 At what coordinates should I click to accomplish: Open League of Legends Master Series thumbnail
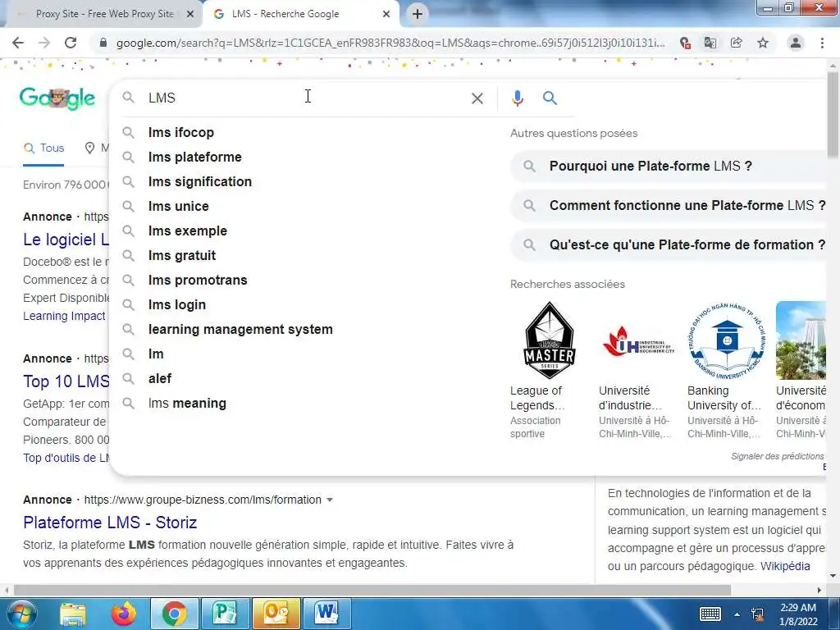tap(549, 340)
